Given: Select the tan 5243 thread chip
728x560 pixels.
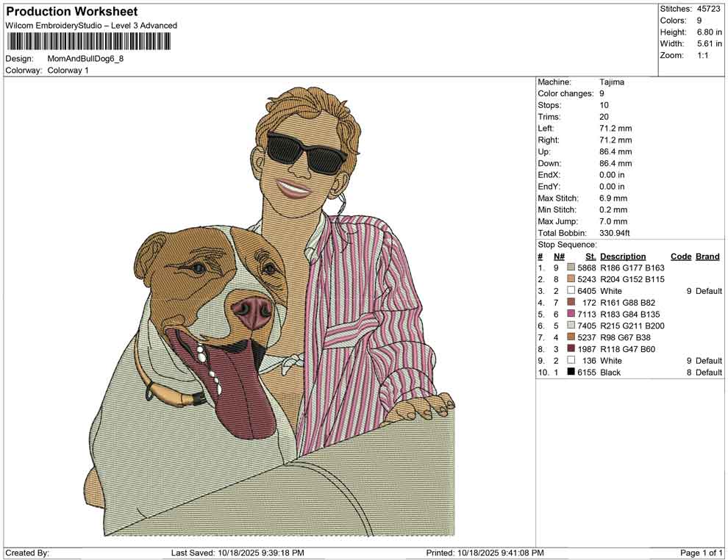Looking at the screenshot, I should [x=570, y=279].
